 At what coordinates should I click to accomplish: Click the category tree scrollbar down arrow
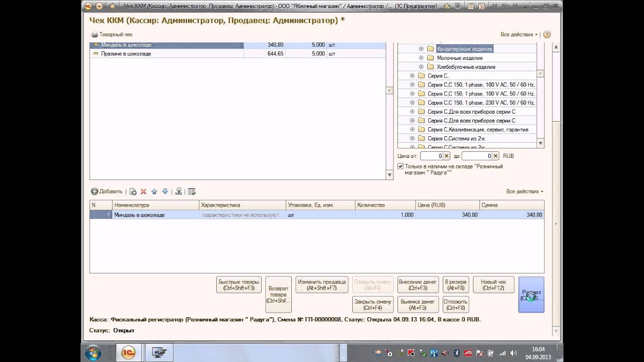point(541,144)
